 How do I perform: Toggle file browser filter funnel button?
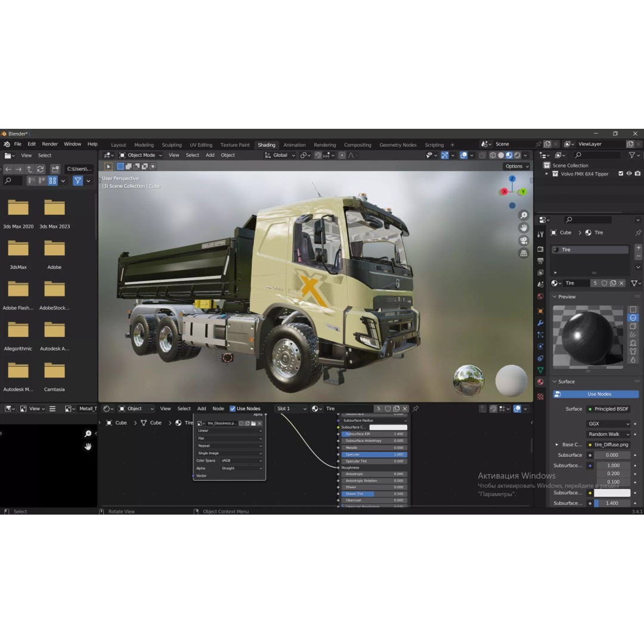(x=78, y=181)
